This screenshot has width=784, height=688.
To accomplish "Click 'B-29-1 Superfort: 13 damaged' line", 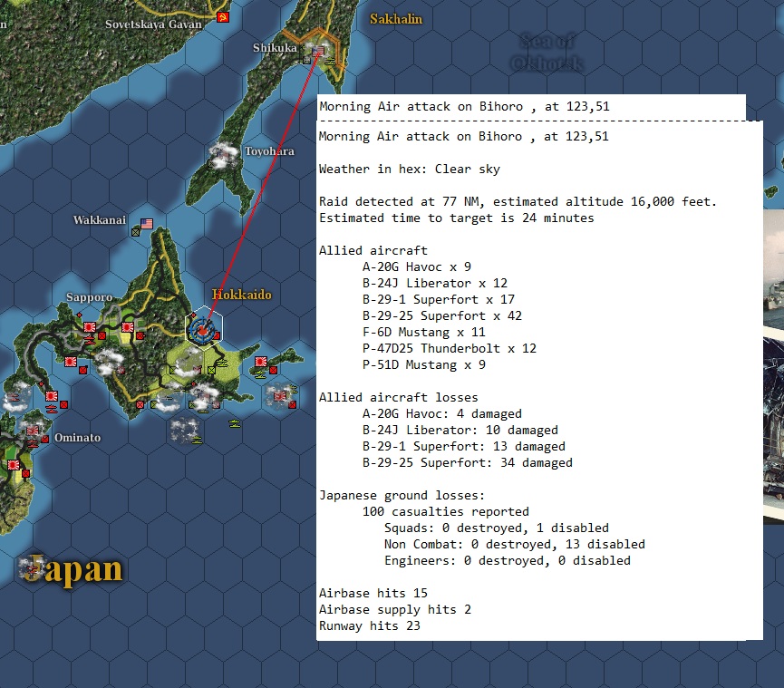I will click(464, 447).
